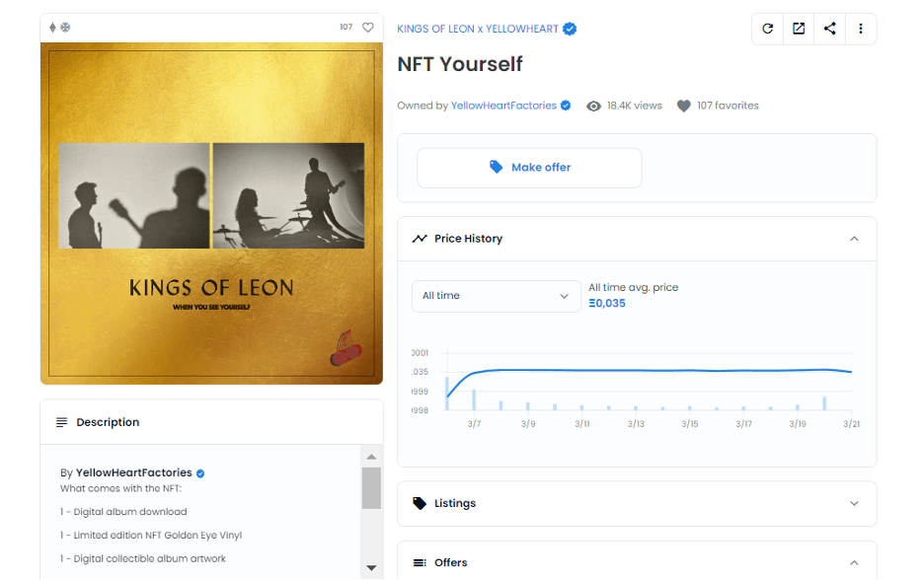Click the Ethereum blockchain icon above artwork

point(52,27)
